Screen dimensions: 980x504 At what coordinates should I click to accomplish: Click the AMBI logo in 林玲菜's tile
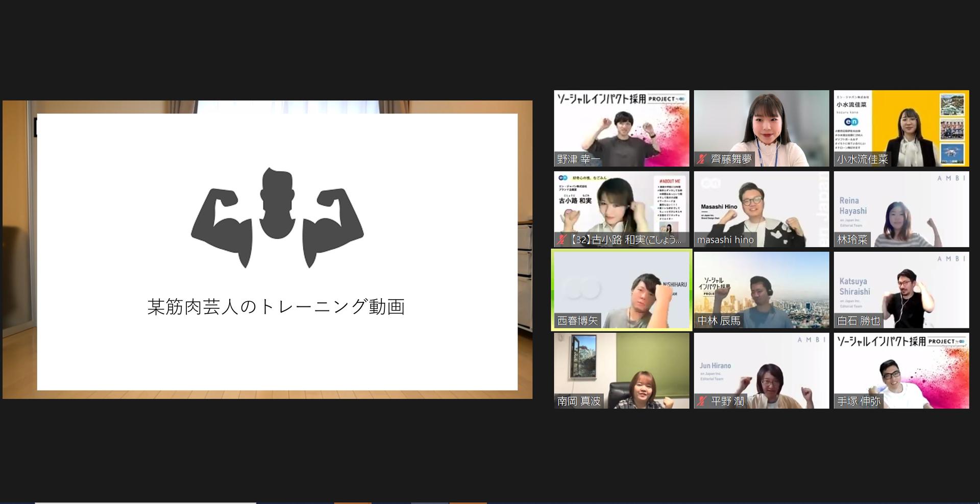pos(951,178)
